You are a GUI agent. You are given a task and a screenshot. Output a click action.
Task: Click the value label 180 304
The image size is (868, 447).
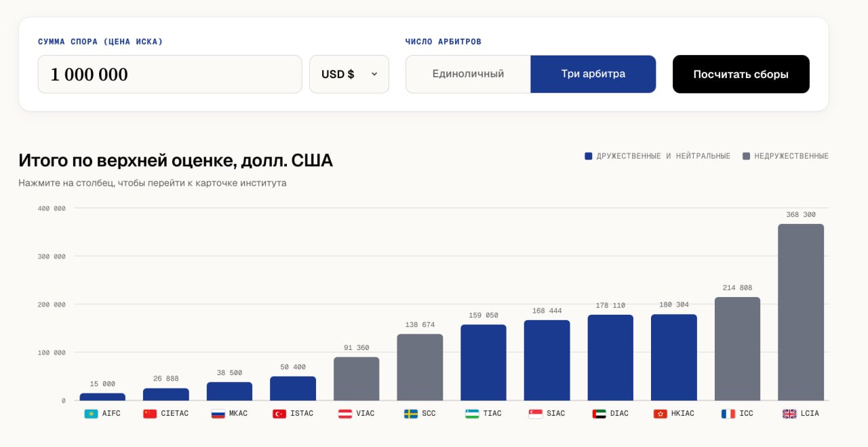click(x=674, y=305)
